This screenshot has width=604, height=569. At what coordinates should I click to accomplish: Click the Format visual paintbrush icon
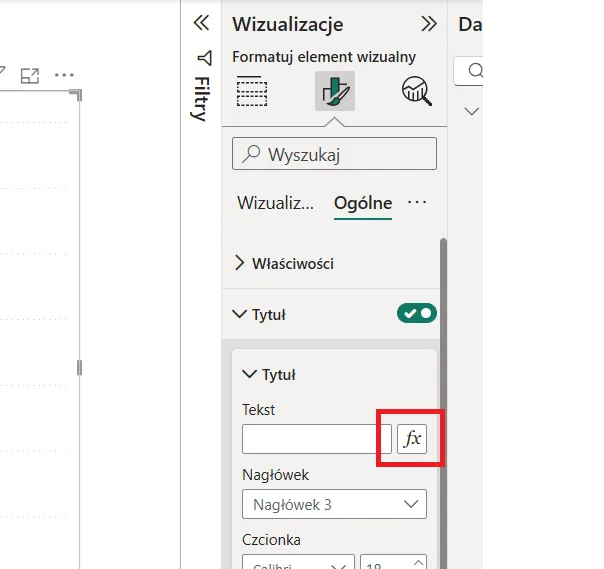tap(334, 92)
